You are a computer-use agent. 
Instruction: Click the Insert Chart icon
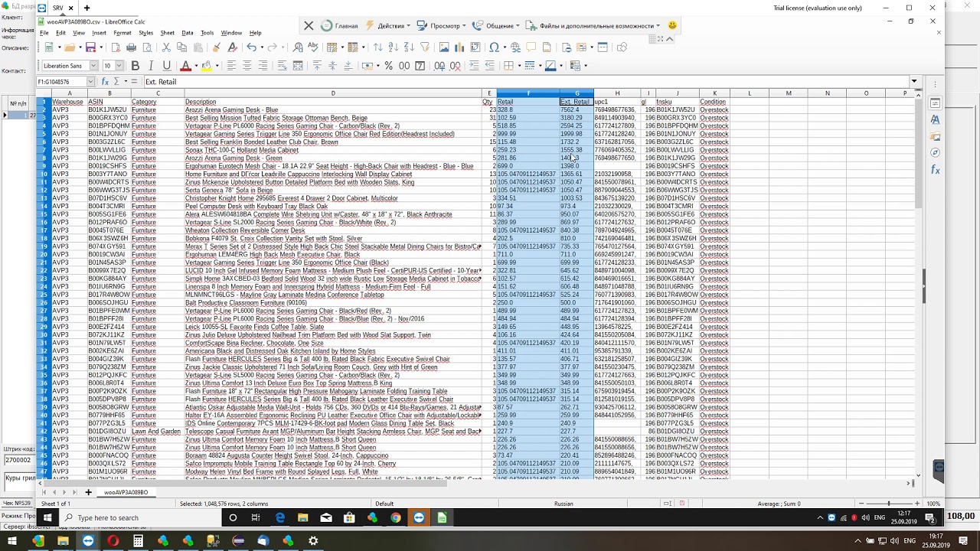coord(460,47)
